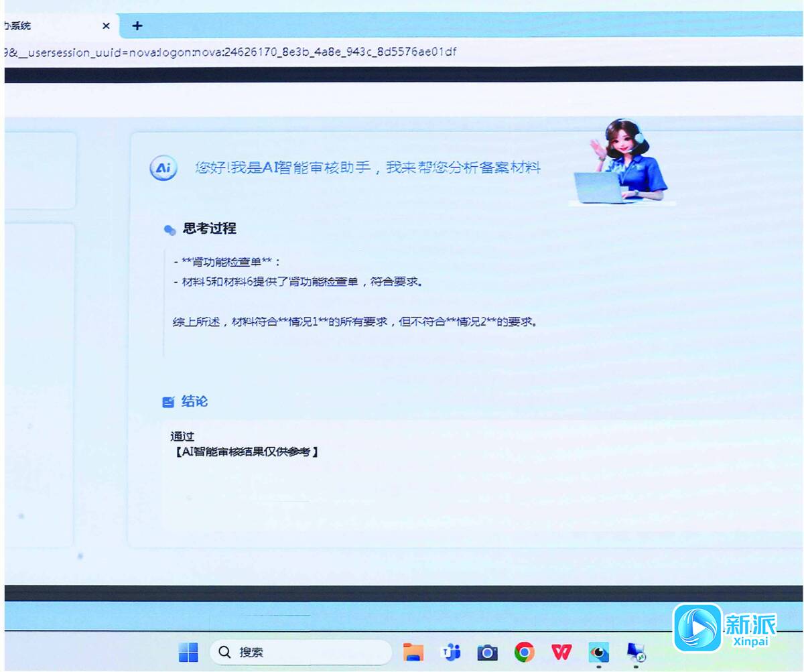Screen dimensions: 804x672
Task: Click the 通过 result text
Action: click(182, 436)
